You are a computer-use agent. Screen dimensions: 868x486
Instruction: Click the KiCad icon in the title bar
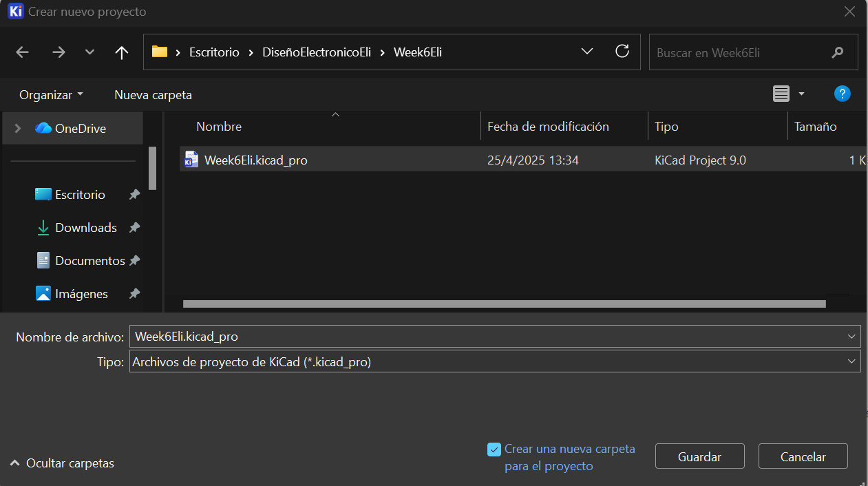point(15,12)
